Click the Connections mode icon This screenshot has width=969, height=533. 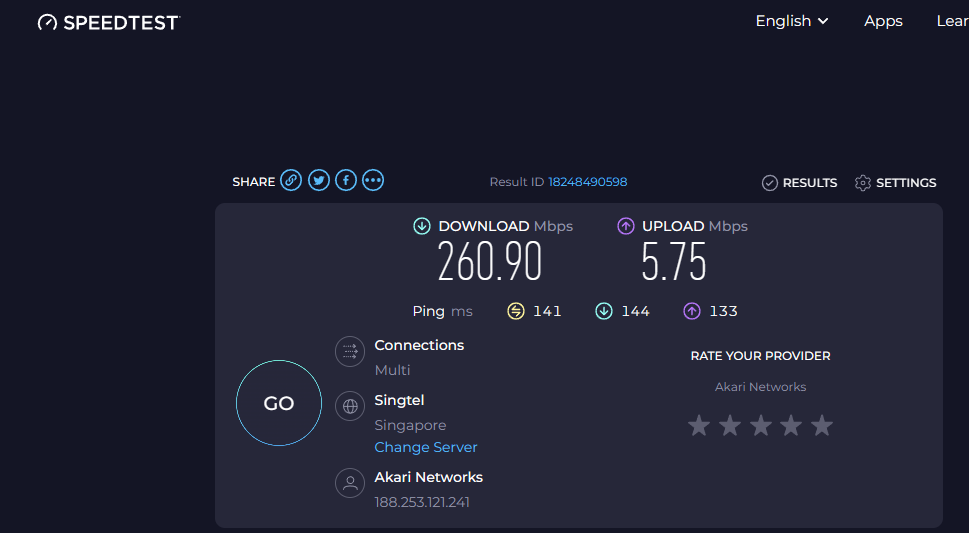click(350, 351)
